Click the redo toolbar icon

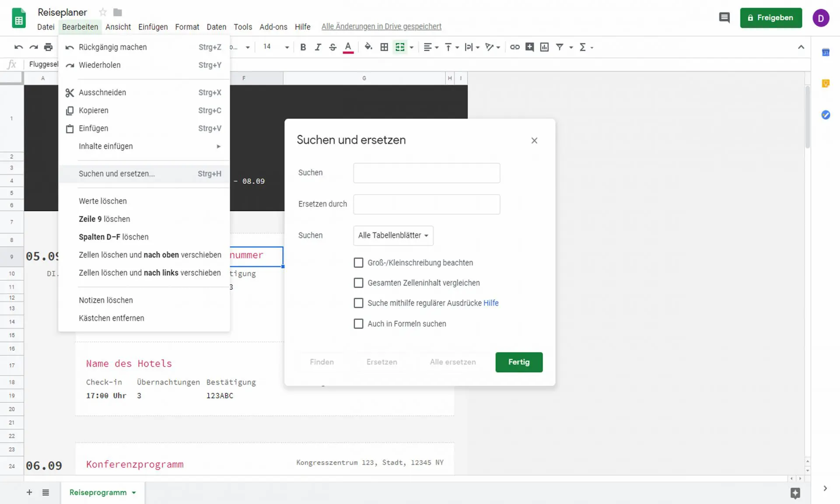click(x=33, y=47)
